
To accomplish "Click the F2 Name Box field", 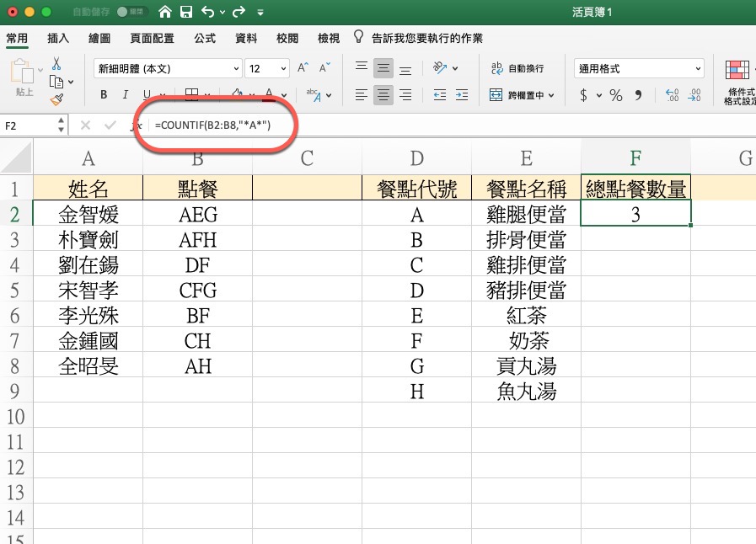I will tap(29, 125).
